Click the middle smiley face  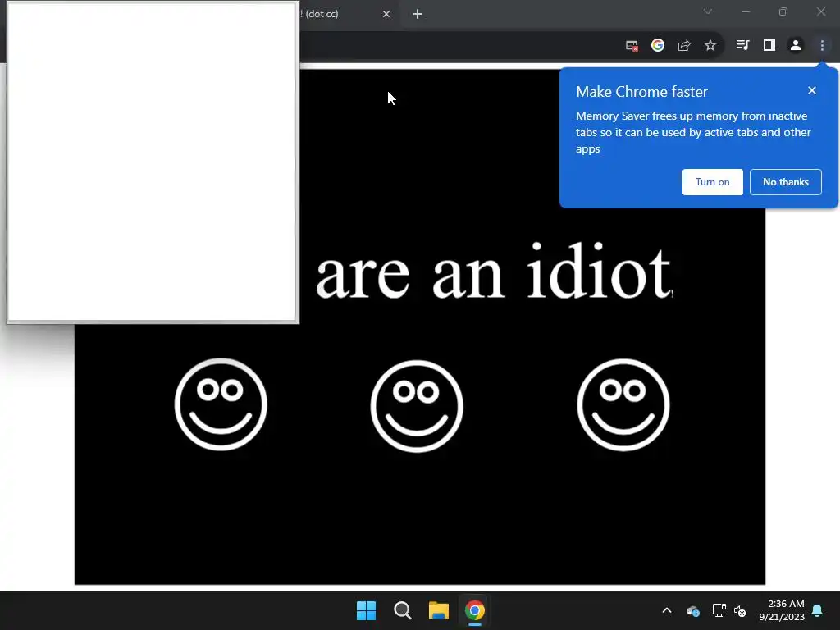pyautogui.click(x=417, y=406)
